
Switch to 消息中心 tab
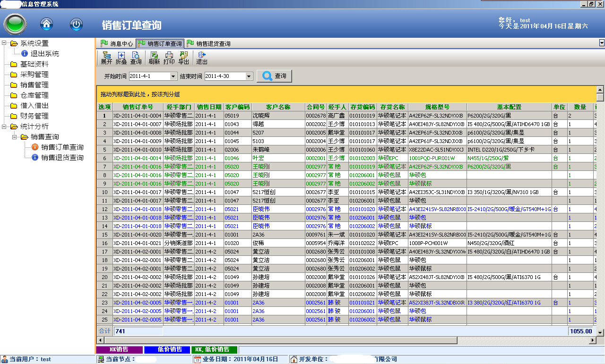point(116,43)
